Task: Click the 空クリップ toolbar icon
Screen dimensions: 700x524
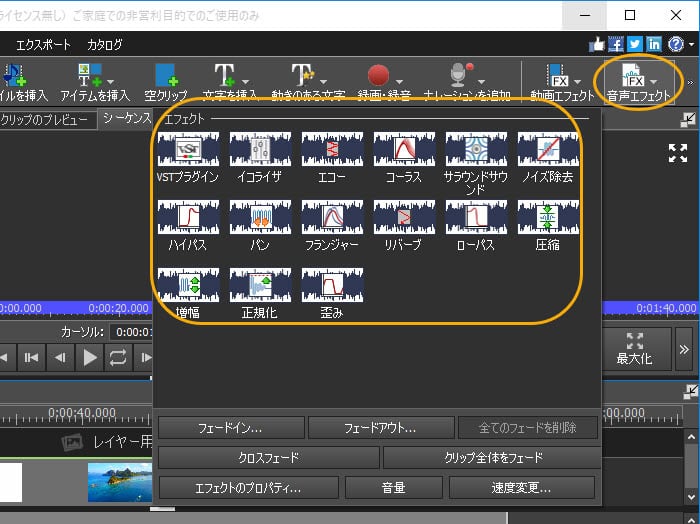Action: (x=165, y=80)
